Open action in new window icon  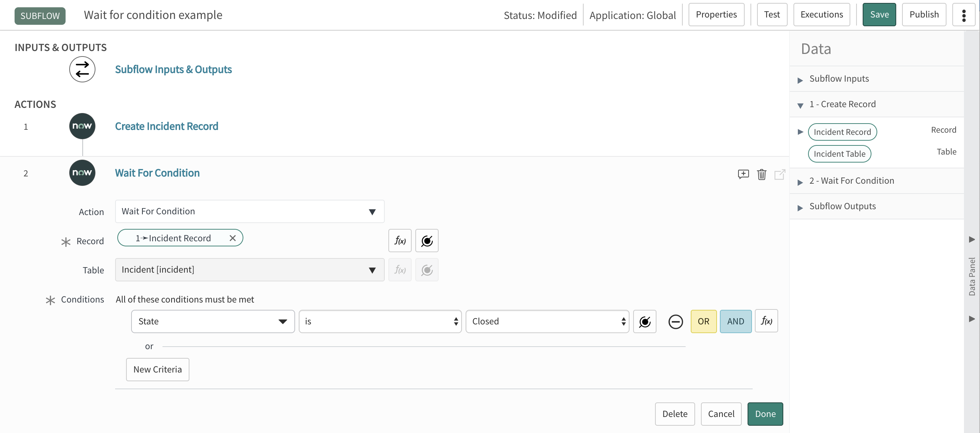(780, 174)
